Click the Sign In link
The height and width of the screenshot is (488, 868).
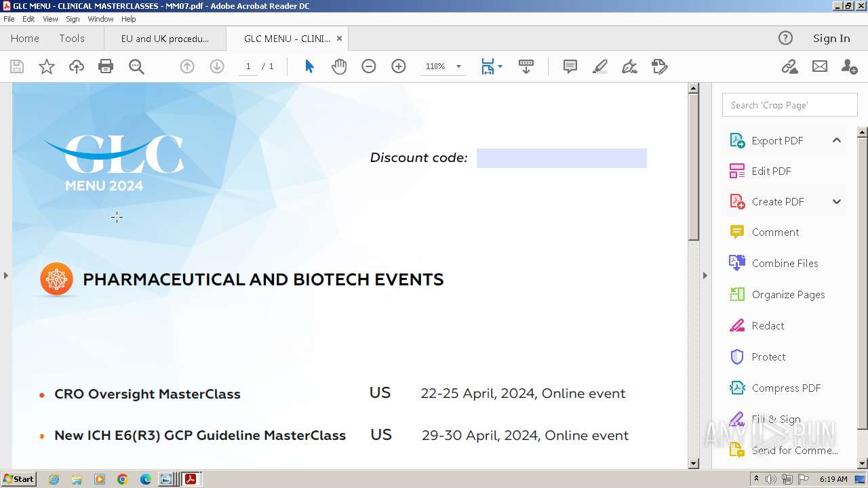pyautogui.click(x=831, y=38)
